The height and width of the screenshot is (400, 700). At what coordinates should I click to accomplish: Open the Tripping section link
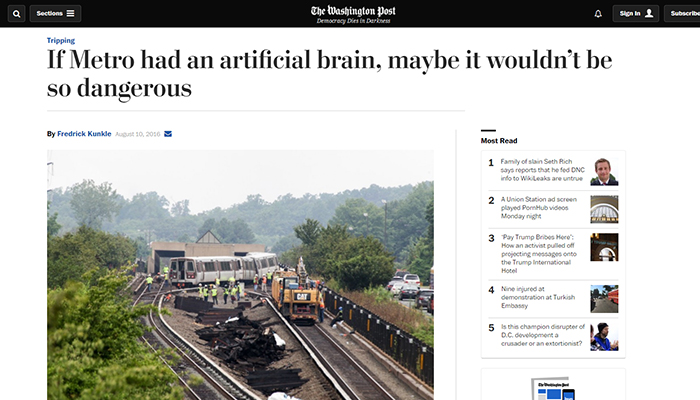[60, 41]
